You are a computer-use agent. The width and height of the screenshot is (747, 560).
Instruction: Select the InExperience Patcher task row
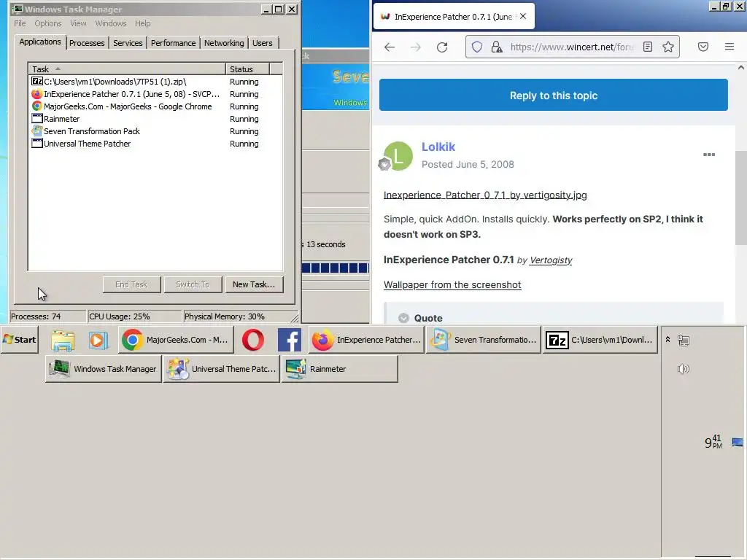155,94
